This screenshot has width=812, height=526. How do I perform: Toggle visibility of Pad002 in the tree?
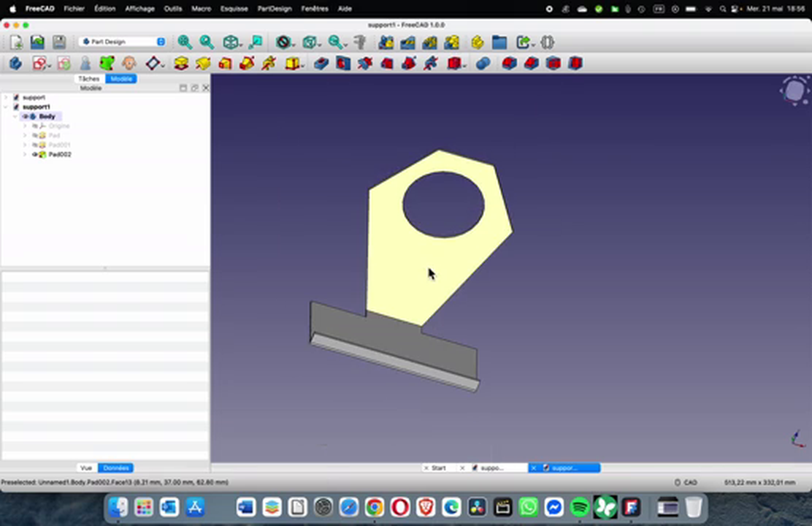tap(34, 154)
